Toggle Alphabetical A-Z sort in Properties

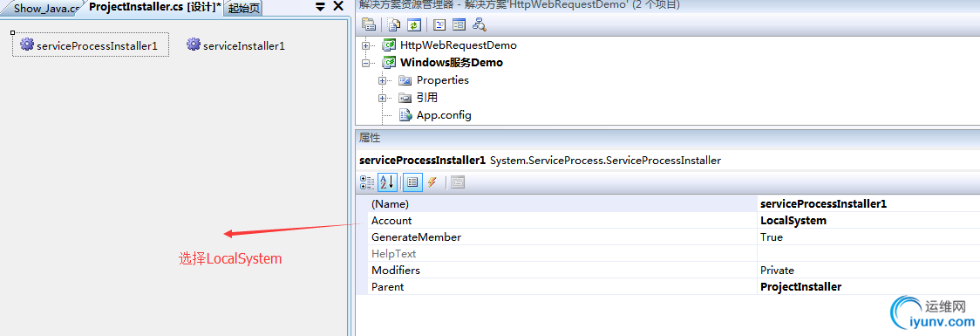pyautogui.click(x=387, y=182)
